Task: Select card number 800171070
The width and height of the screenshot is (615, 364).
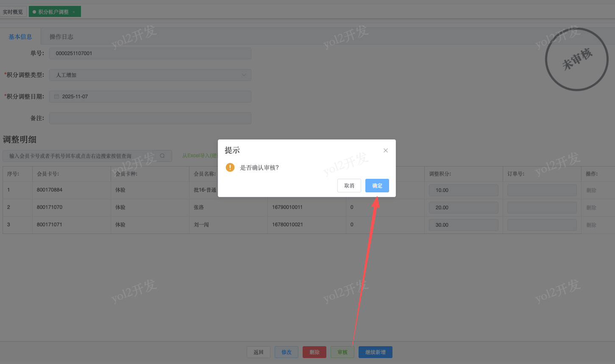Action: [50, 207]
